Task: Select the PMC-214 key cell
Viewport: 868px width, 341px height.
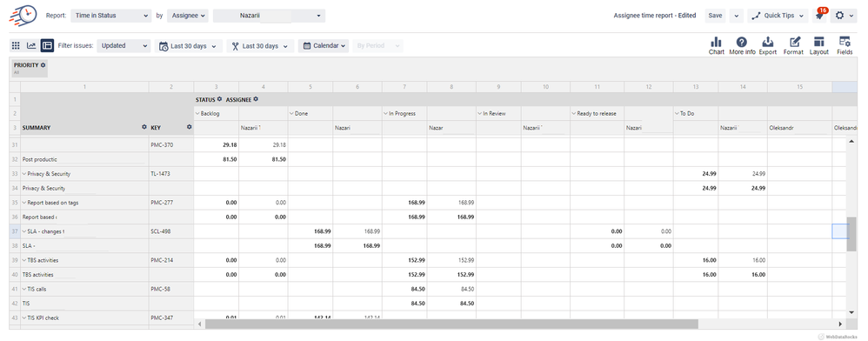Action: 171,260
